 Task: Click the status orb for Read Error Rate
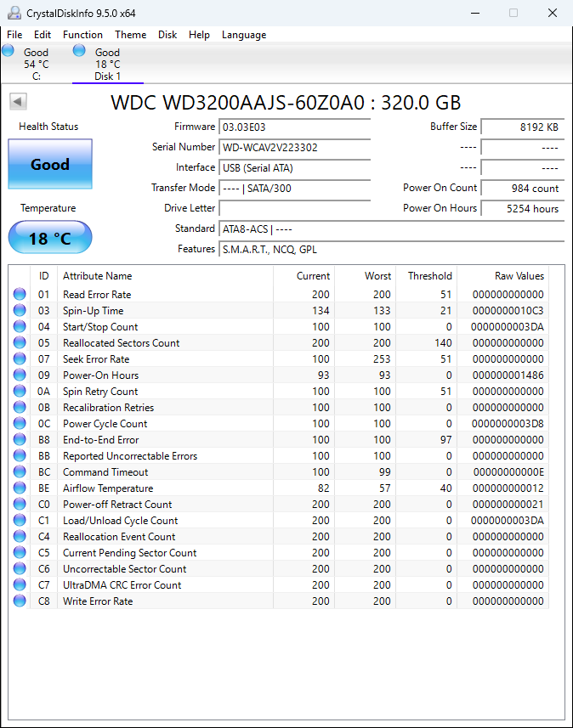point(20,294)
